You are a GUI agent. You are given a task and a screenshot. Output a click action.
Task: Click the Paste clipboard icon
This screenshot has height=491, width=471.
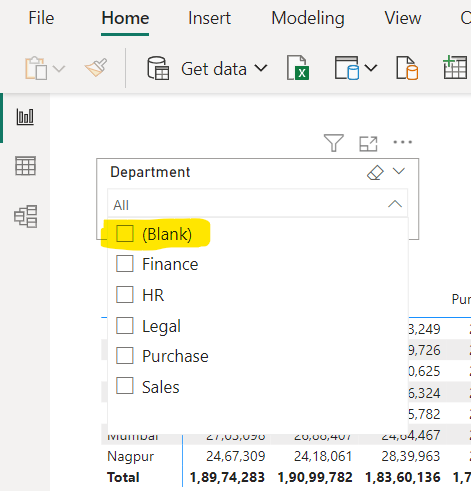(36, 68)
